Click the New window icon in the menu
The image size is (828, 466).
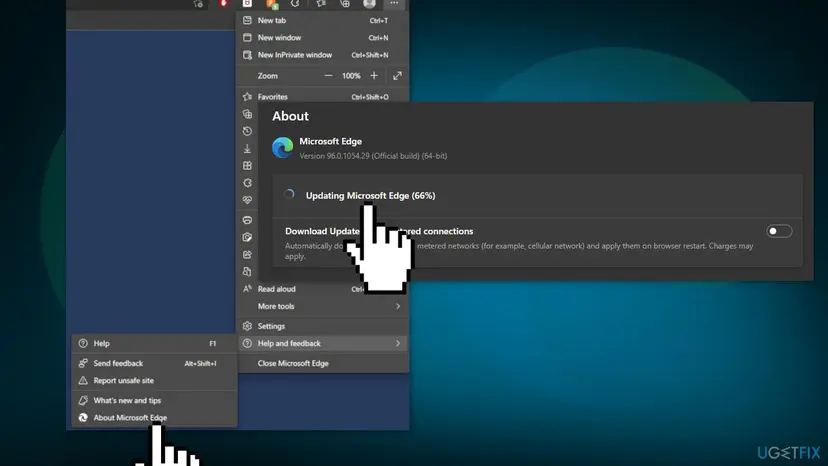click(x=247, y=38)
